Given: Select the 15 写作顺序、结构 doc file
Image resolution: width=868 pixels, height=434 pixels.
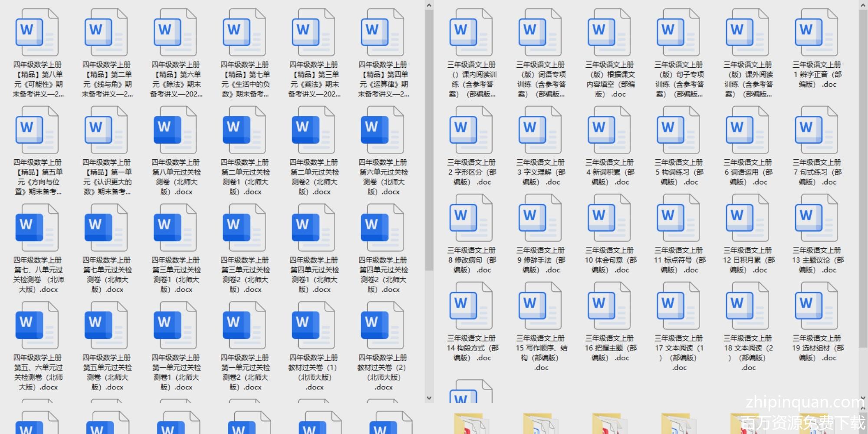Looking at the screenshot, I should coord(540,306).
